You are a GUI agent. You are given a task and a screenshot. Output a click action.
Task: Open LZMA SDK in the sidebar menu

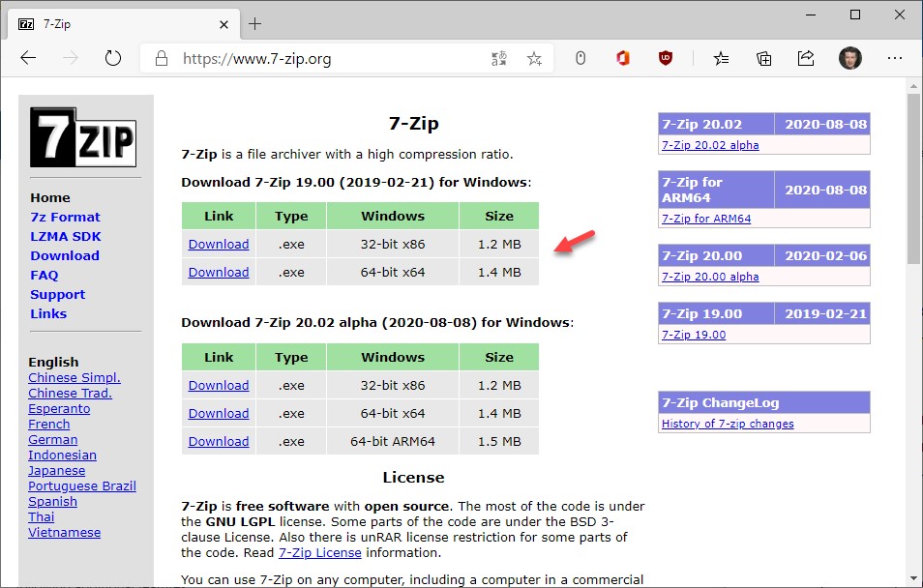[x=66, y=236]
